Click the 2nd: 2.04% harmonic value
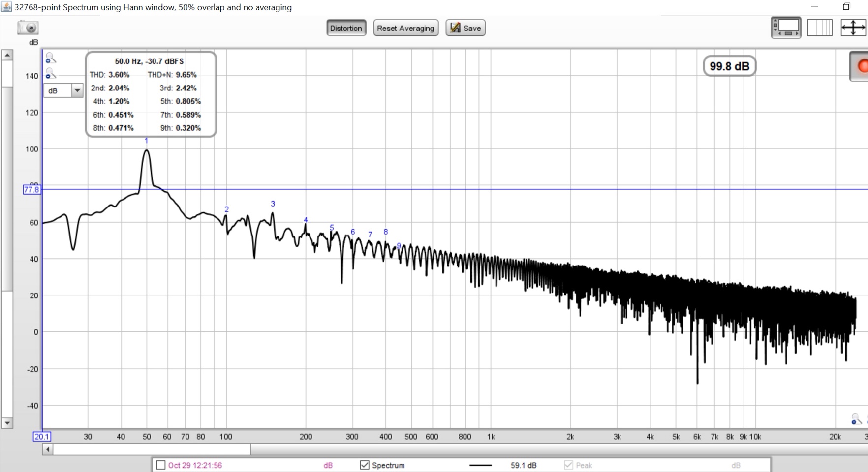This screenshot has width=868, height=472. click(x=110, y=88)
